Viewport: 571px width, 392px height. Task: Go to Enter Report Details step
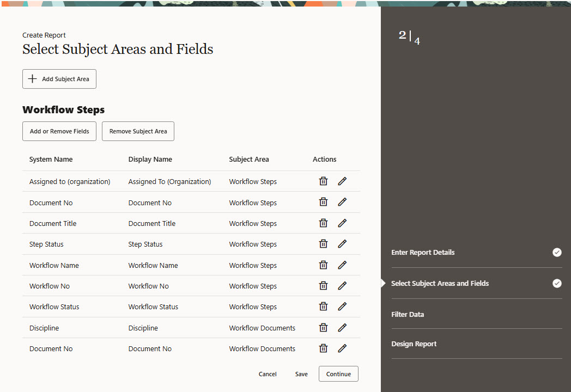[423, 252]
